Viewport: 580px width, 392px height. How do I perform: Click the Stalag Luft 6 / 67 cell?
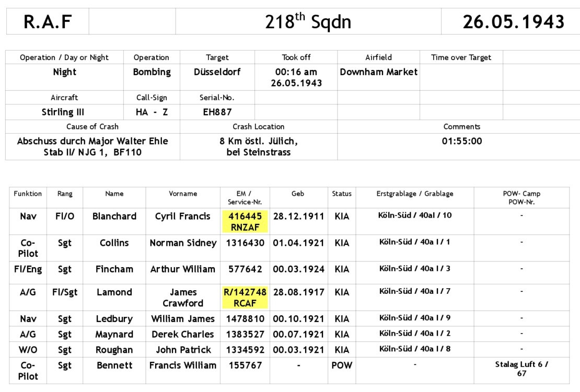coord(521,369)
